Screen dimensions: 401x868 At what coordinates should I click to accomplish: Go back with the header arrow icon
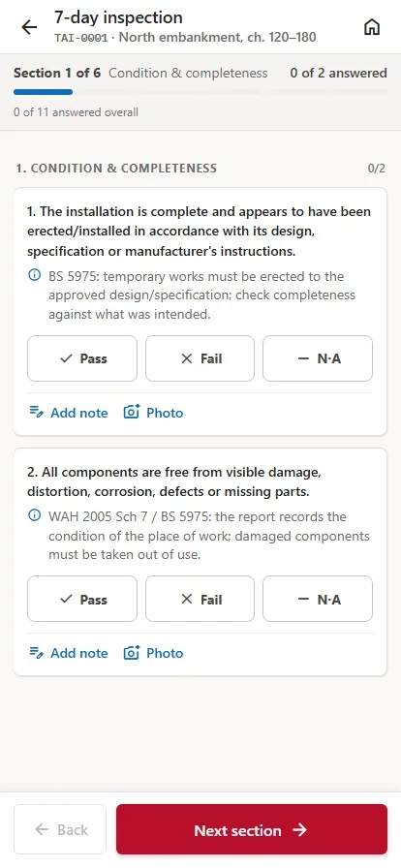tap(29, 27)
